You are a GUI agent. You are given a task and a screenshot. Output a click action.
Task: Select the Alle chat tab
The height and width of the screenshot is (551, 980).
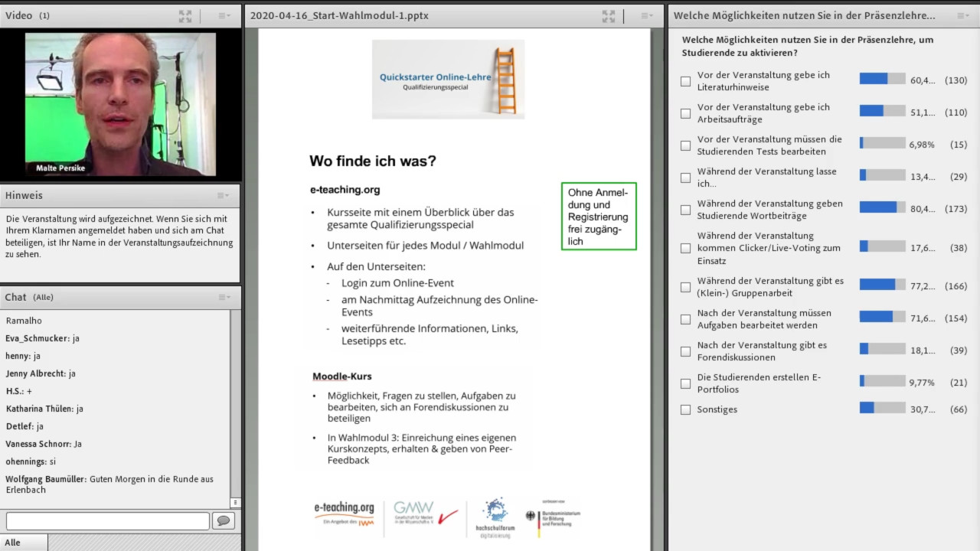pos(24,543)
